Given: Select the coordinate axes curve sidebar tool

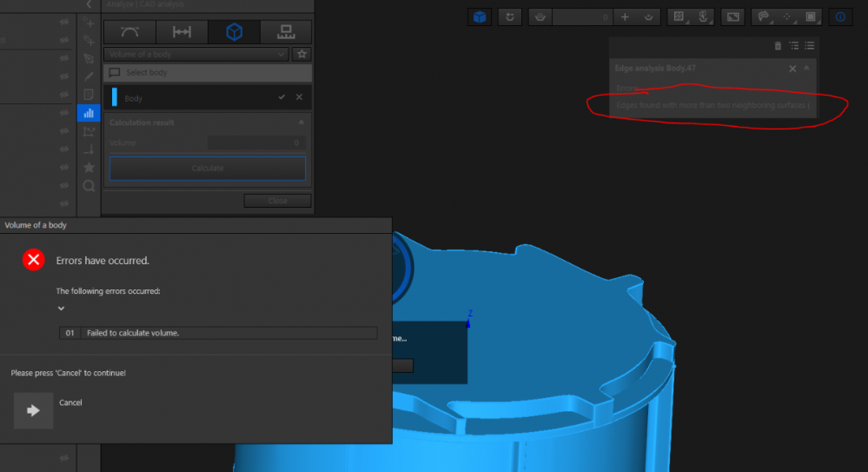Looking at the screenshot, I should pos(89,132).
